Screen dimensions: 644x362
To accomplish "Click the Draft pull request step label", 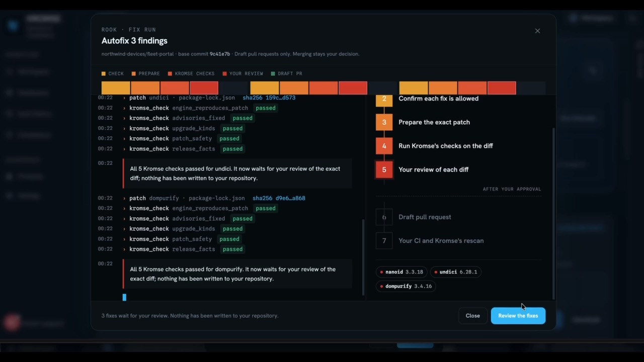I will [425, 217].
